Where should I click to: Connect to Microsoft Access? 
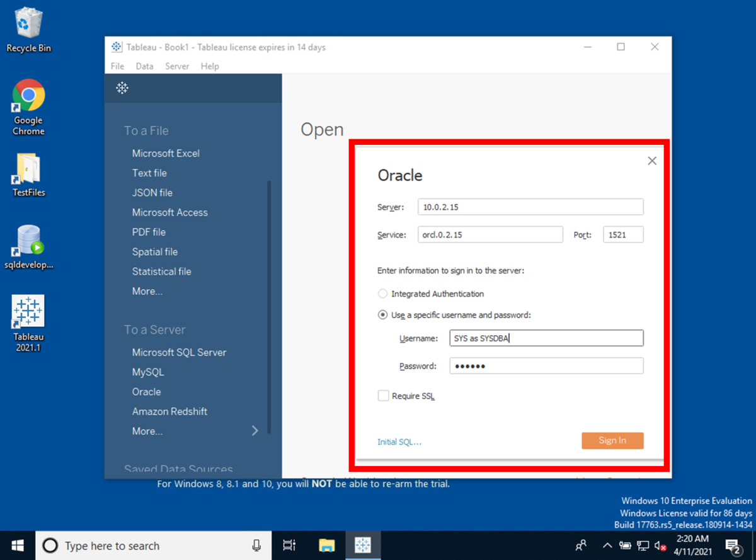click(169, 212)
